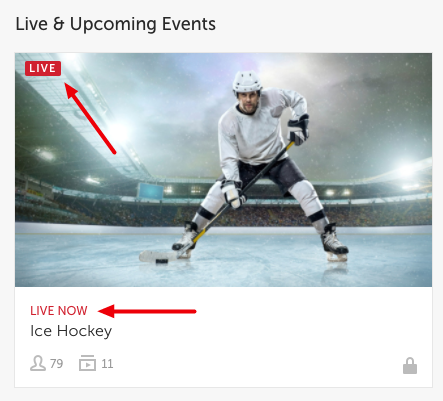Screen dimensions: 443x401
Task: Click the Live & Upcoming Events heading
Action: [x=116, y=24]
